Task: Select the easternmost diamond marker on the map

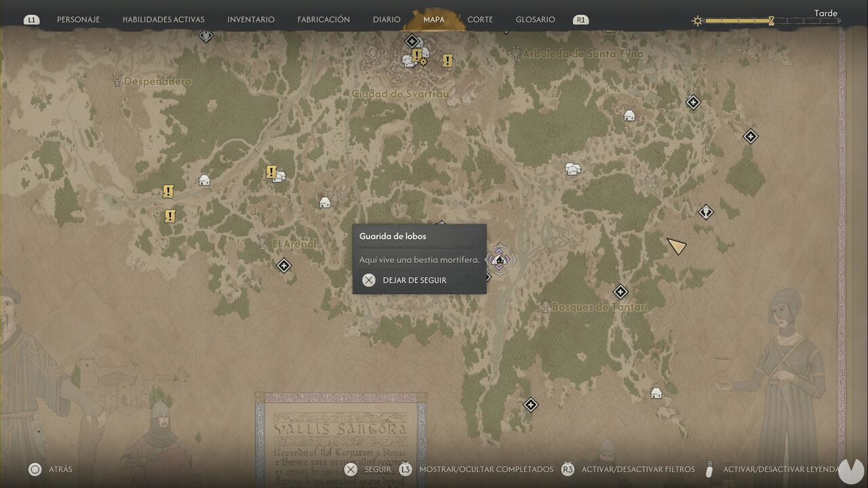Action: pos(751,136)
